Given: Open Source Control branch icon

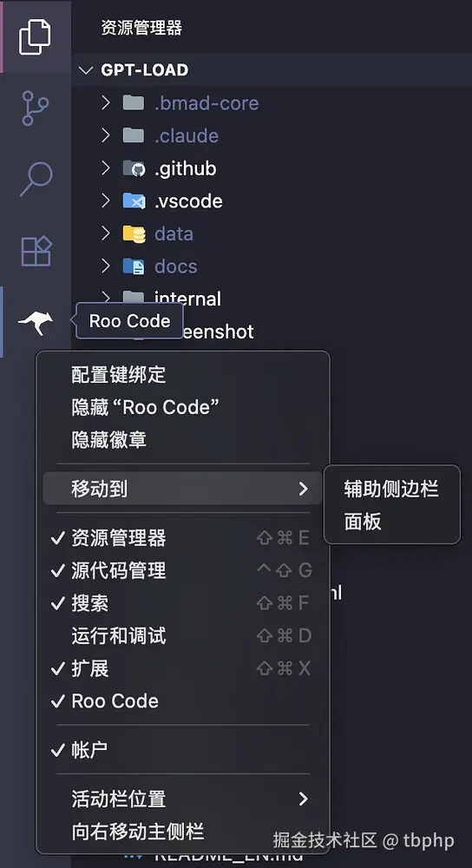Looking at the screenshot, I should pyautogui.click(x=35, y=108).
